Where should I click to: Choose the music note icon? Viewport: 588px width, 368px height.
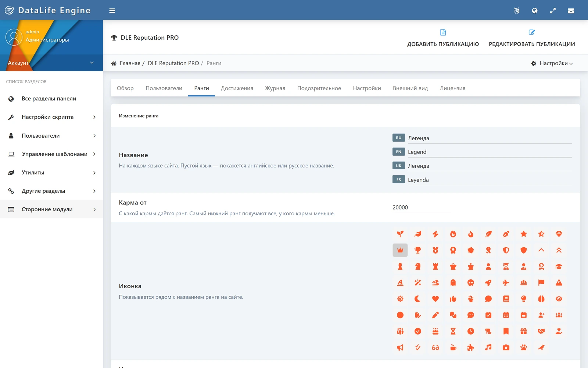(488, 347)
